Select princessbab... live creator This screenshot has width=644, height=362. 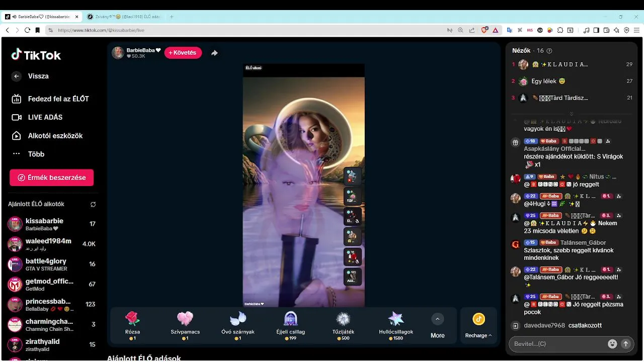(51, 305)
